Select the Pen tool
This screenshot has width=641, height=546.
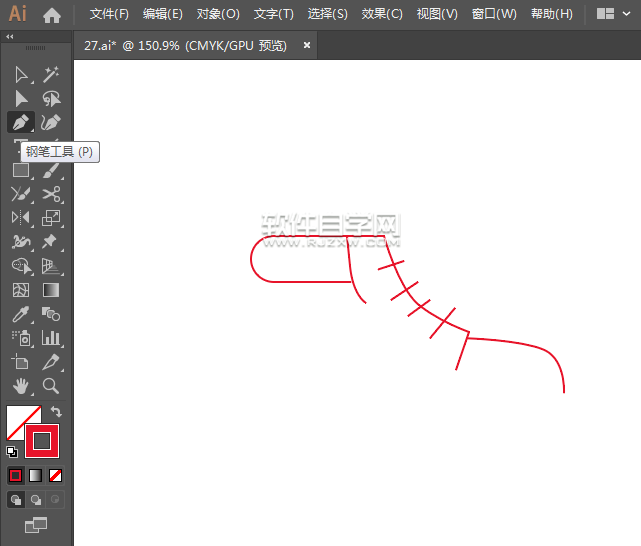coord(21,122)
